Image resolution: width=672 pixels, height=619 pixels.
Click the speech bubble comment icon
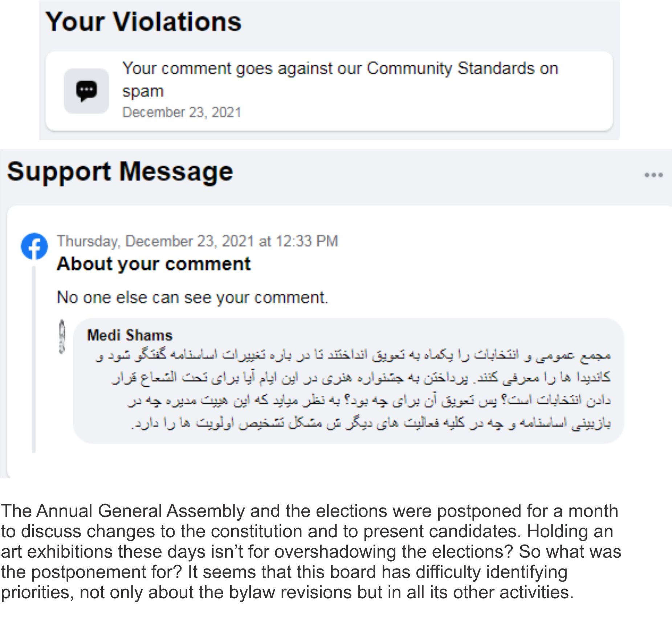(x=86, y=91)
